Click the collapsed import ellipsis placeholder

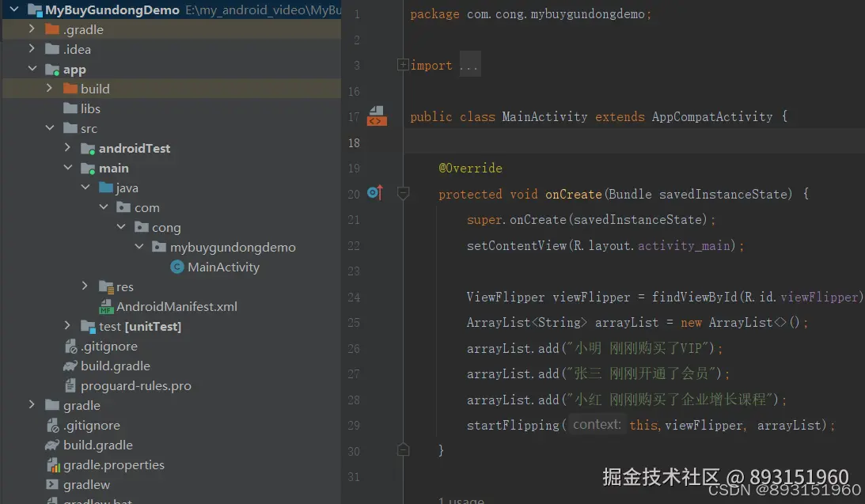pyautogui.click(x=469, y=65)
